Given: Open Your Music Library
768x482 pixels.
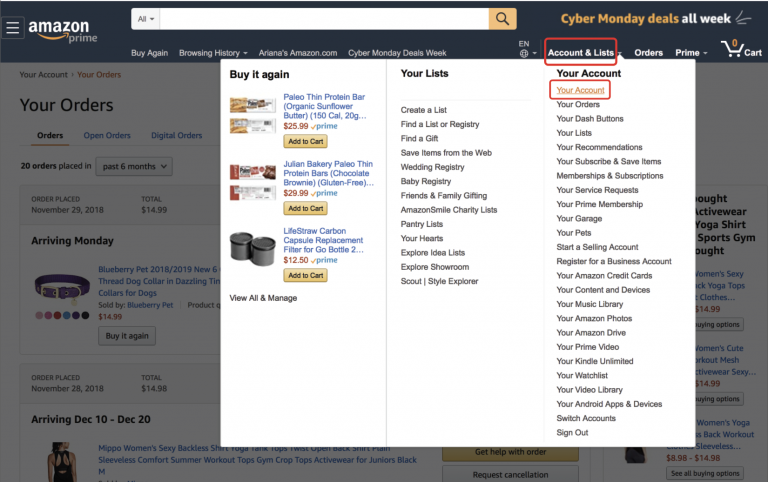Looking at the screenshot, I should pos(590,304).
